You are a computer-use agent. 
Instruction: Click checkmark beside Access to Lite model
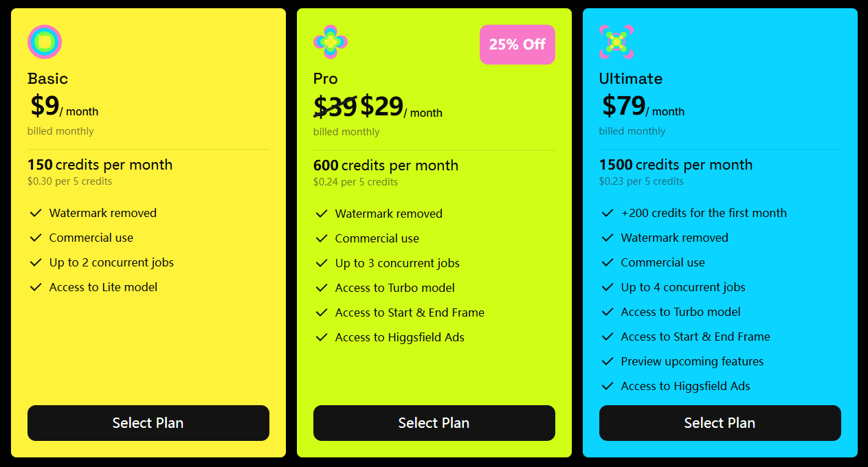36,287
